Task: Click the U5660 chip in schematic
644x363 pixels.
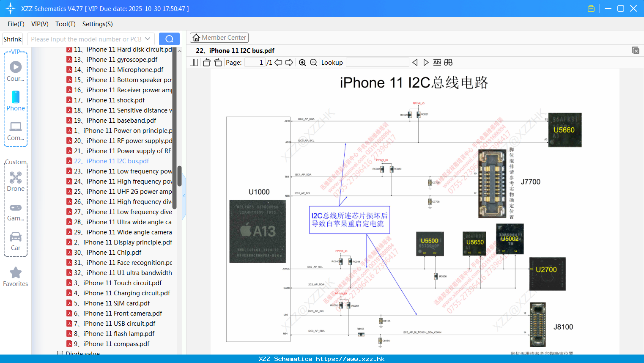Action: coord(565,130)
